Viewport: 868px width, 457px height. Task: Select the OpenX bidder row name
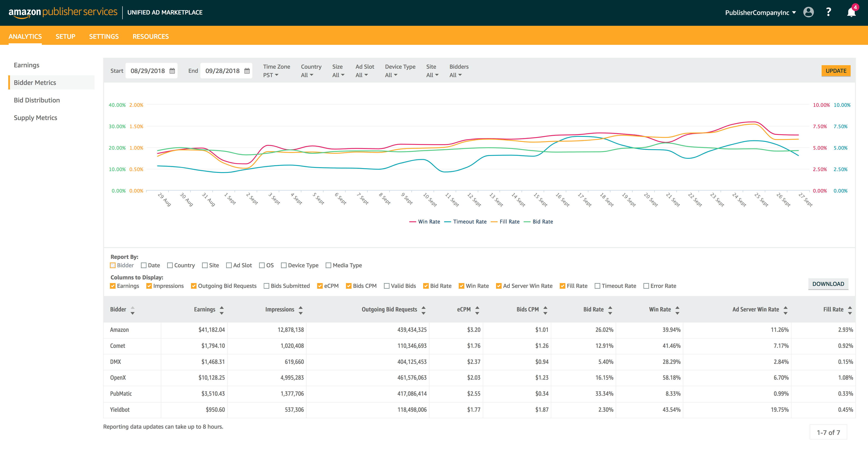click(118, 378)
